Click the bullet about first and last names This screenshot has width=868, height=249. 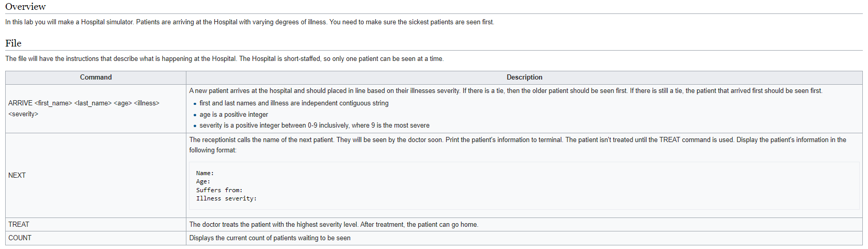point(294,103)
